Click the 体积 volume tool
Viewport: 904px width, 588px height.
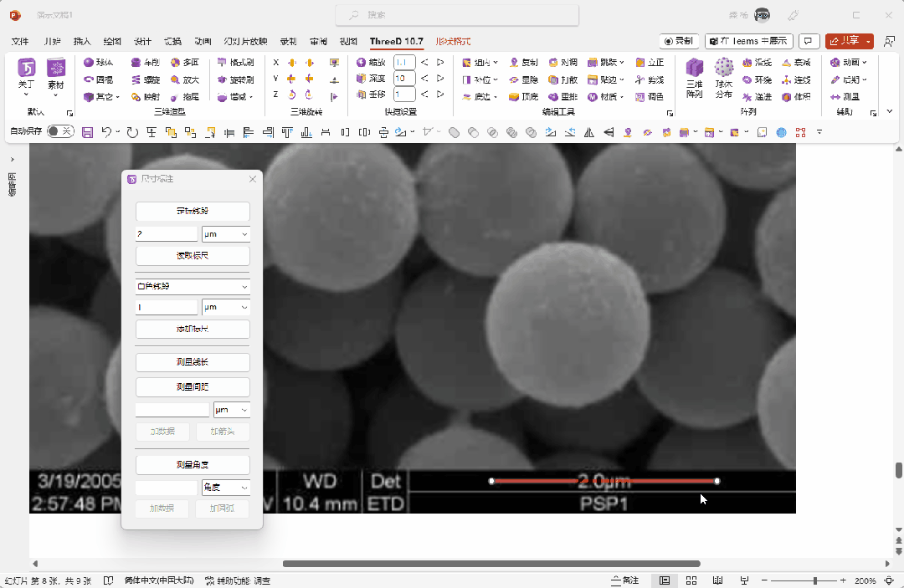click(796, 97)
